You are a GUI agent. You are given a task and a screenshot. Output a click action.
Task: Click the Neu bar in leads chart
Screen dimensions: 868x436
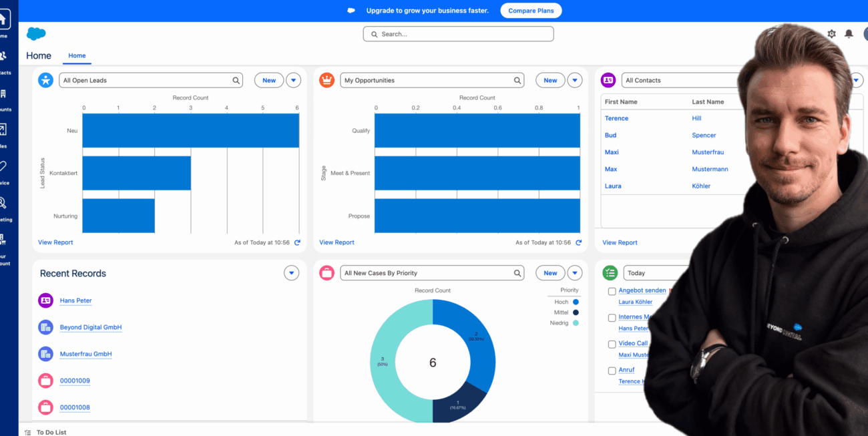coord(191,130)
